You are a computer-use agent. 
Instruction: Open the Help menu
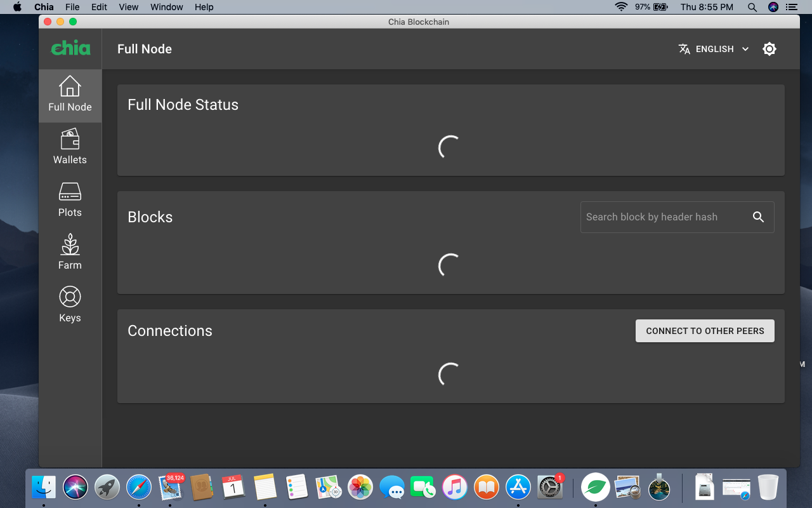204,7
